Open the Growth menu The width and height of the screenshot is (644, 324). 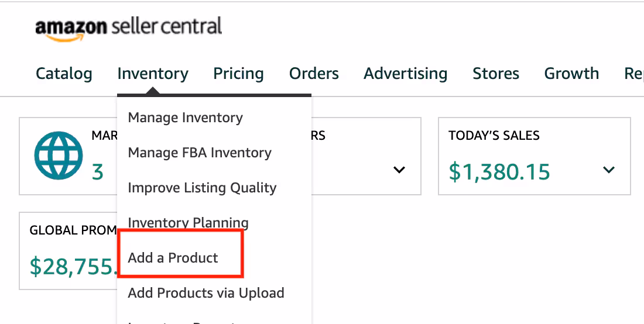[572, 74]
